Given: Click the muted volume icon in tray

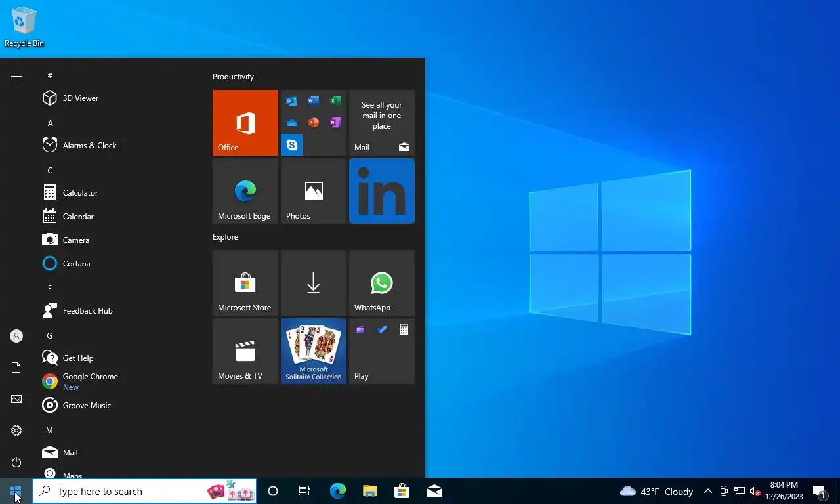Looking at the screenshot, I should pyautogui.click(x=755, y=491).
